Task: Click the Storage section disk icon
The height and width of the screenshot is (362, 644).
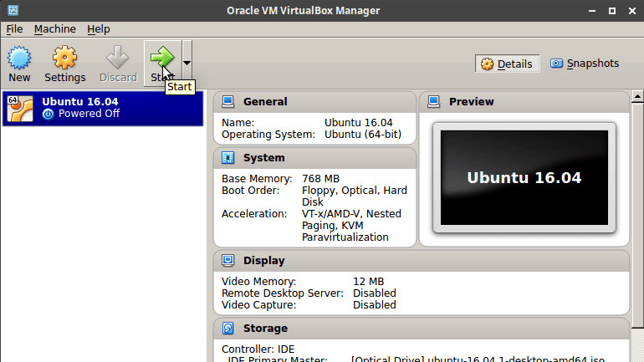Action: click(228, 328)
